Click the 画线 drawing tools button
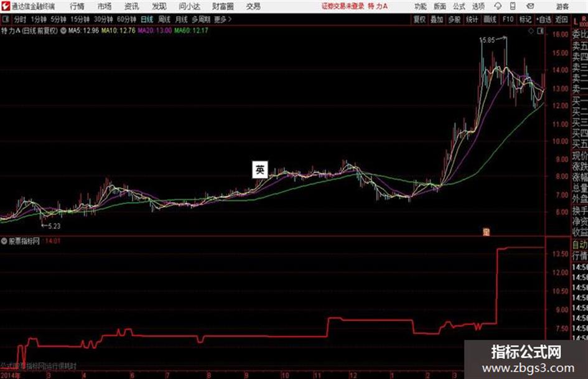 pos(490,19)
